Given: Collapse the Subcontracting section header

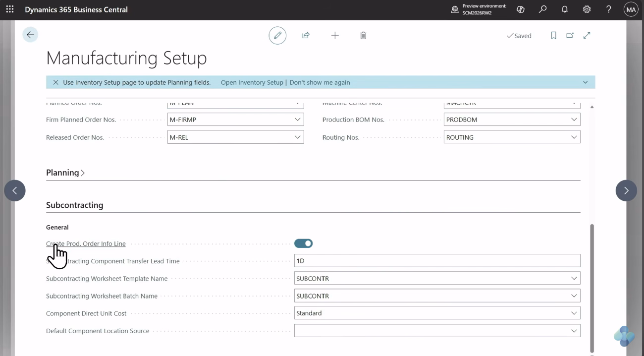Looking at the screenshot, I should [x=75, y=205].
